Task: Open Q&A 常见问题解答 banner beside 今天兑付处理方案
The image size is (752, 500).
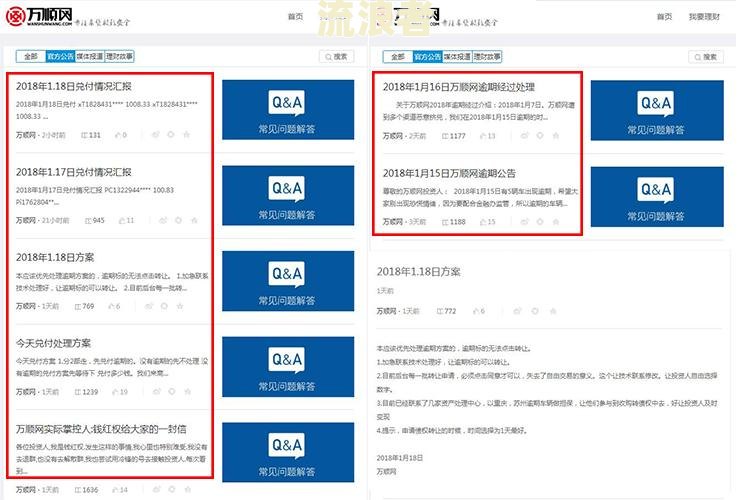Action: 288,367
